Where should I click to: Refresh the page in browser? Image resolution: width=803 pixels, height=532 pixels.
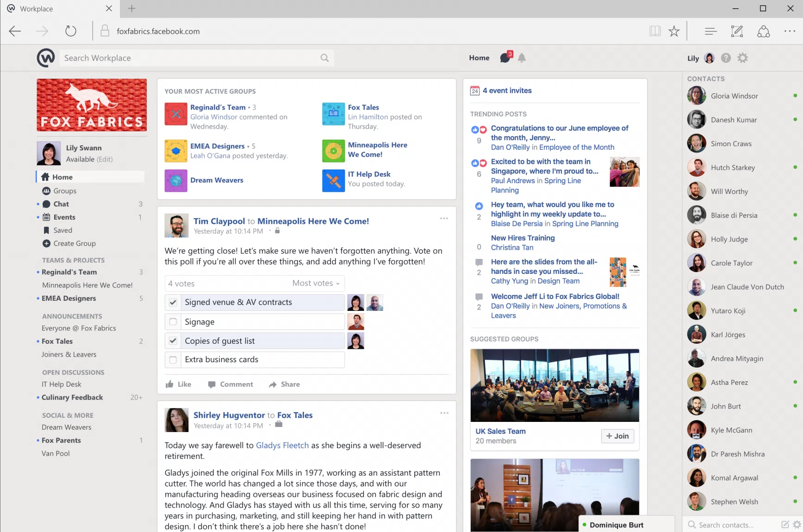[x=70, y=31]
